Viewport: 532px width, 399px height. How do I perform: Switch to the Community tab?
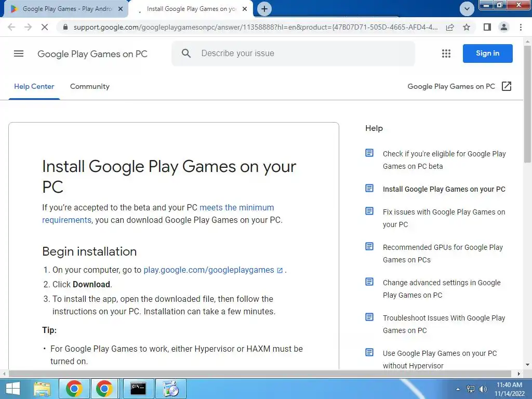click(90, 87)
